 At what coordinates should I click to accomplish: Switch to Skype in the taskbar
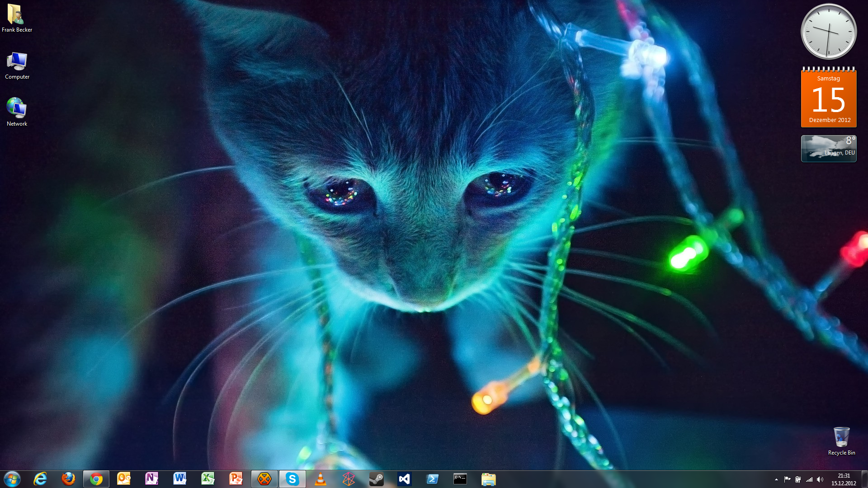292,479
